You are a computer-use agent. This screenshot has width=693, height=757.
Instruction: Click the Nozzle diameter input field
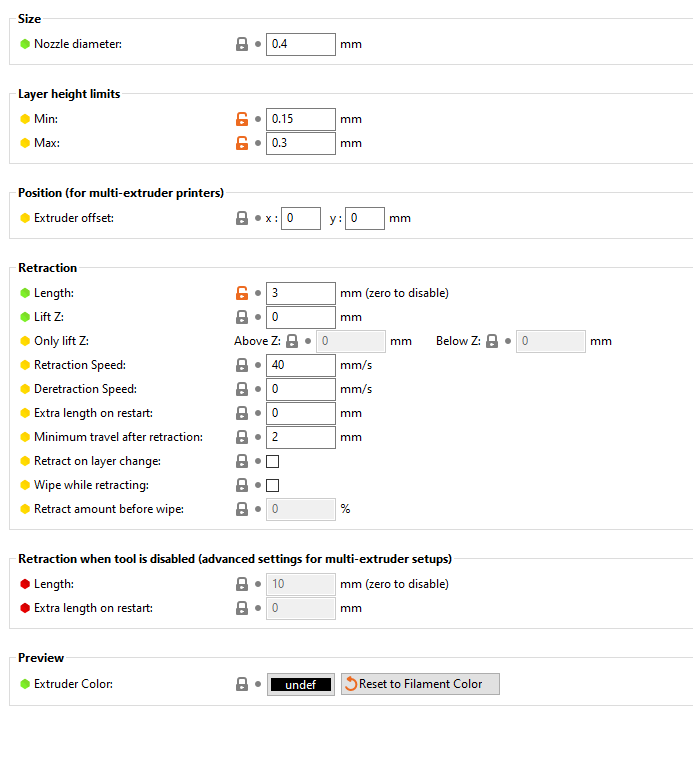coord(300,44)
